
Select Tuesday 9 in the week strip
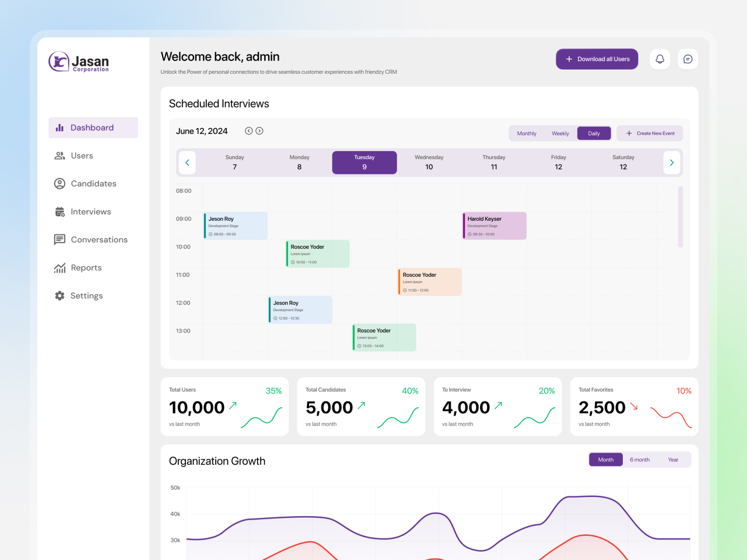tap(365, 163)
